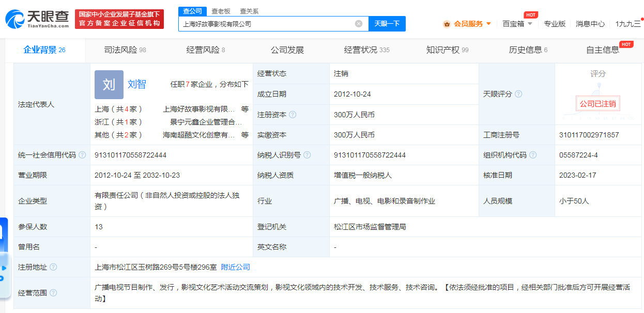Click the 天眼一下 search button

click(x=387, y=23)
